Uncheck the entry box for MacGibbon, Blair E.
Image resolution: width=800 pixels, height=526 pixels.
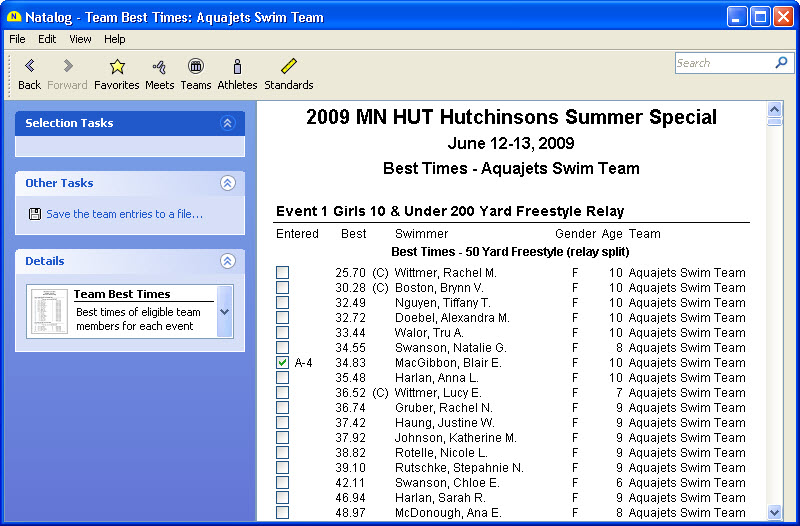pos(283,363)
